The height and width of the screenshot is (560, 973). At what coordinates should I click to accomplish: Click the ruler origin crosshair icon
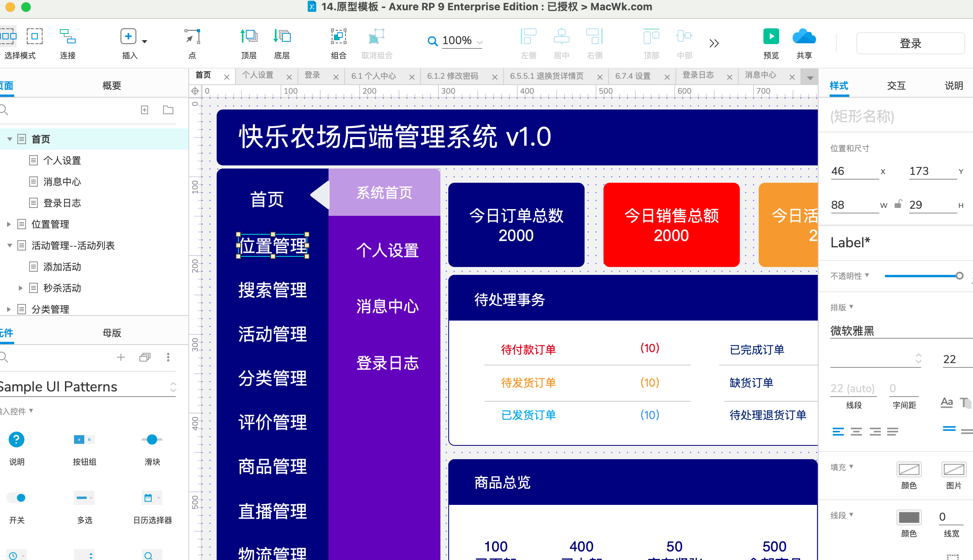(195, 91)
